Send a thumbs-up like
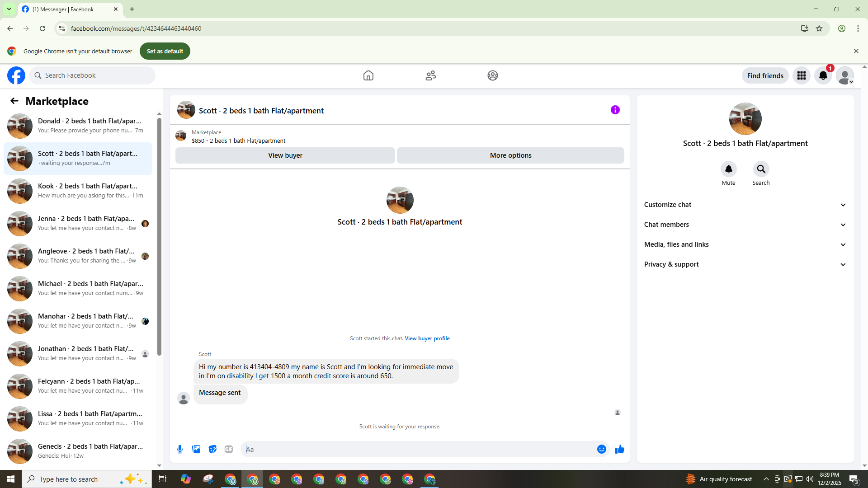This screenshot has width=868, height=488. [619, 449]
